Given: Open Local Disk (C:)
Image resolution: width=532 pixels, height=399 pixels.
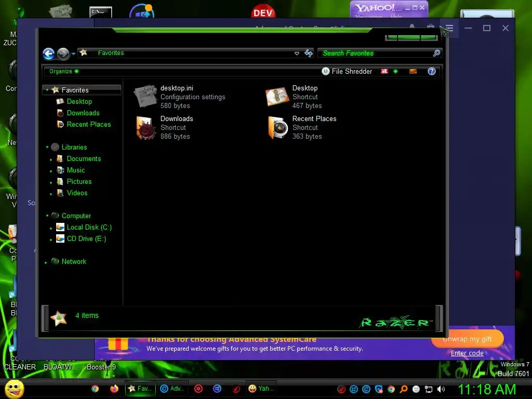Looking at the screenshot, I should pos(89,228).
